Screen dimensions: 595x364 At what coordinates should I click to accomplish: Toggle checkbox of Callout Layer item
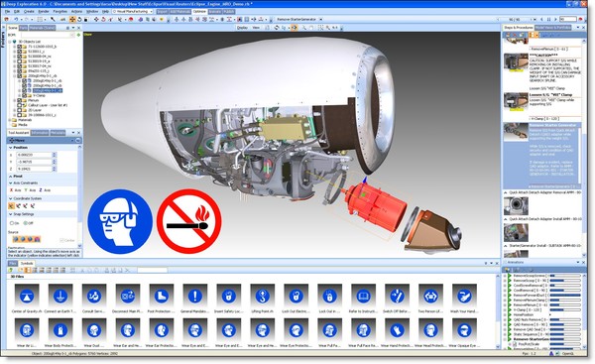[x=20, y=105]
